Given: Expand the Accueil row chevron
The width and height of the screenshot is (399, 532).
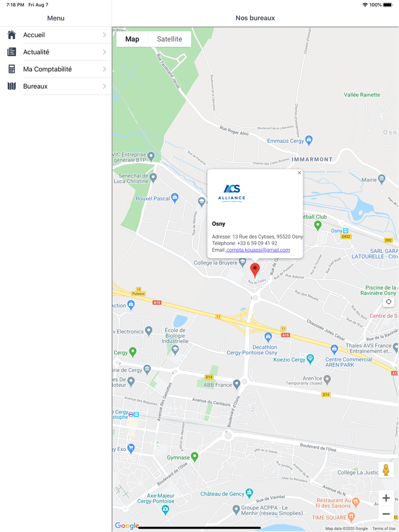Looking at the screenshot, I should tap(104, 35).
